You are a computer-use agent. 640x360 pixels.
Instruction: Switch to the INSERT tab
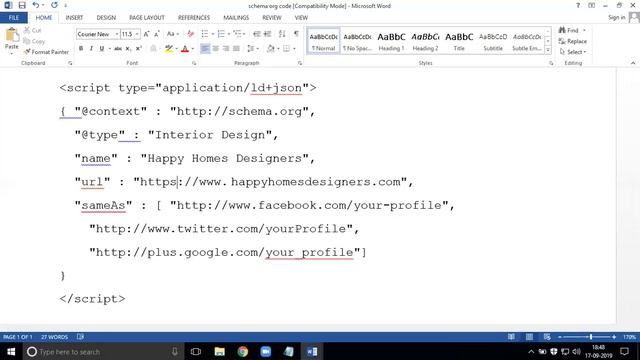coord(74,18)
